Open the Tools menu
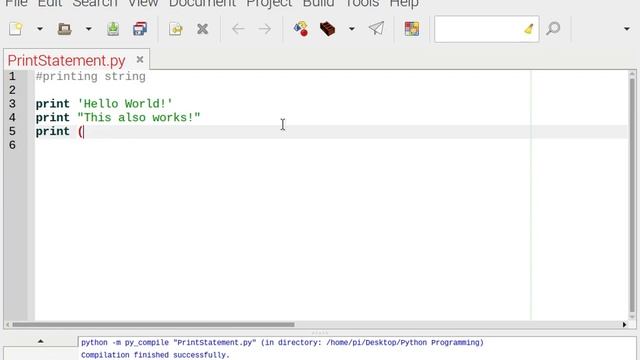Image resolution: width=640 pixels, height=360 pixels. click(x=362, y=3)
